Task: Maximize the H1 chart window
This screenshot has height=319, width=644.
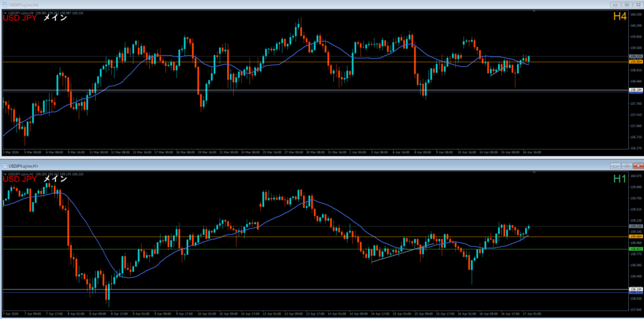Action: pos(626,166)
